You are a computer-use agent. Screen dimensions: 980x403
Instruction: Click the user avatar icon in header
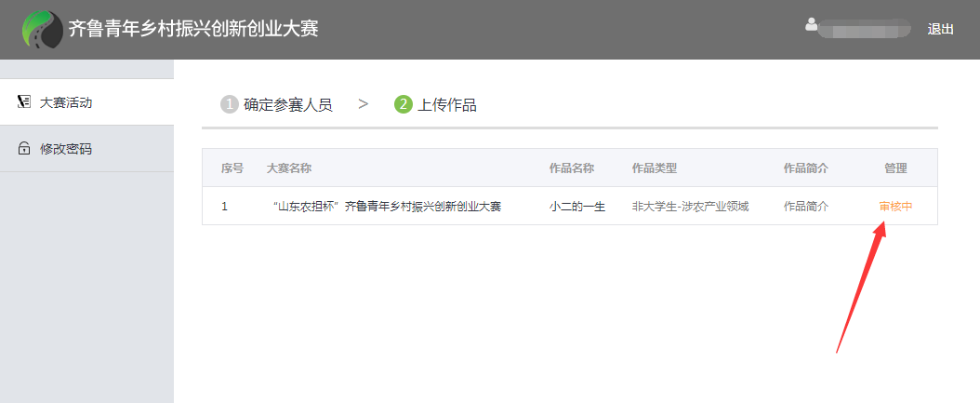pyautogui.click(x=812, y=25)
